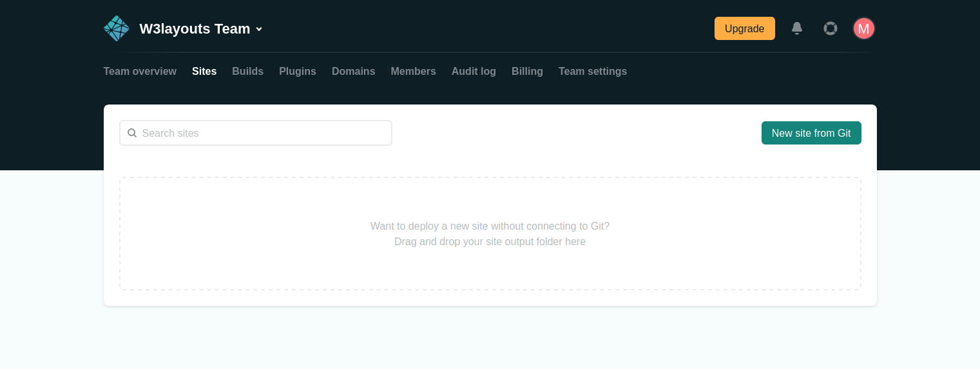
Task: Click the Upgrade button
Action: tap(745, 28)
